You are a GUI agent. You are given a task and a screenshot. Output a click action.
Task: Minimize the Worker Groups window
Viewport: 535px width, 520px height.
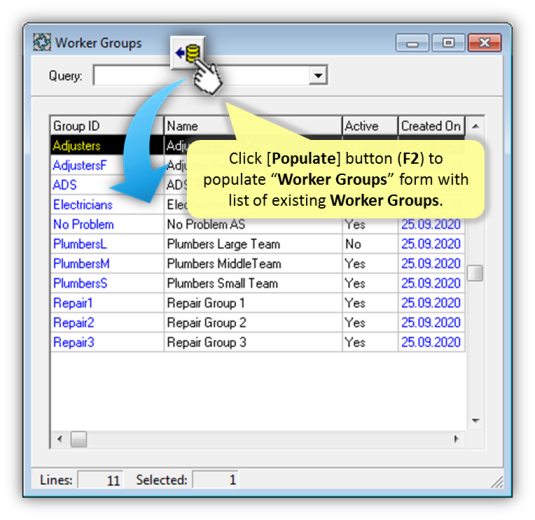coord(412,43)
